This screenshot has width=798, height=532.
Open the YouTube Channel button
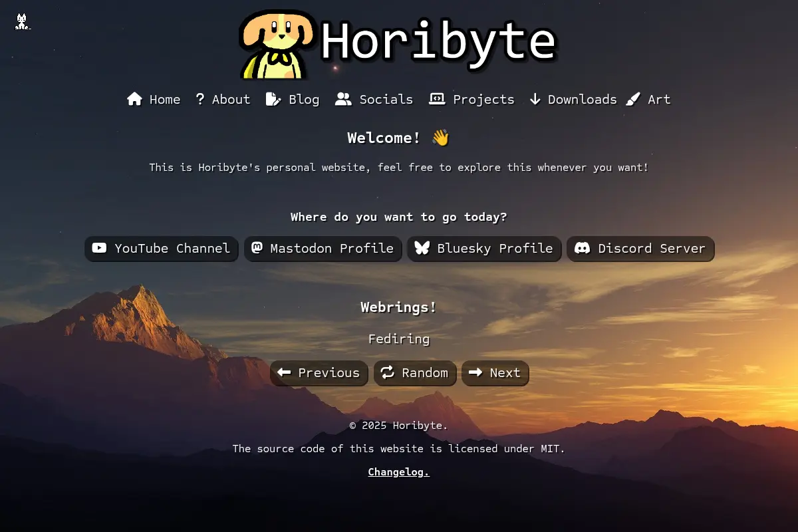pyautogui.click(x=162, y=249)
